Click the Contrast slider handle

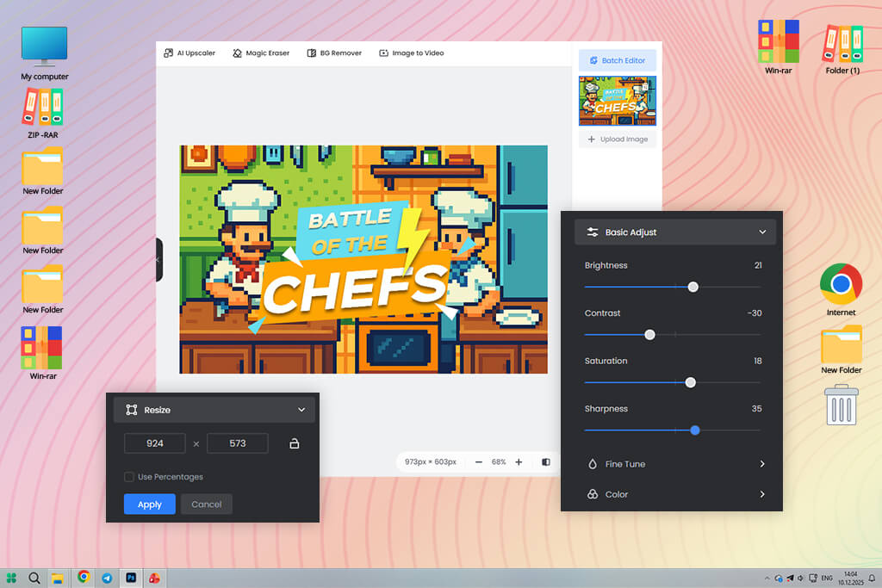649,335
